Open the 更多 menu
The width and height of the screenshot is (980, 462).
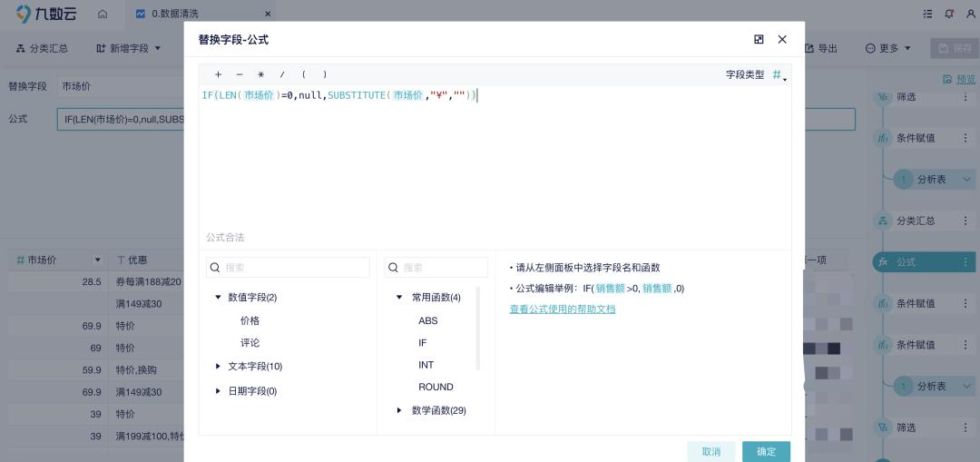coord(888,48)
